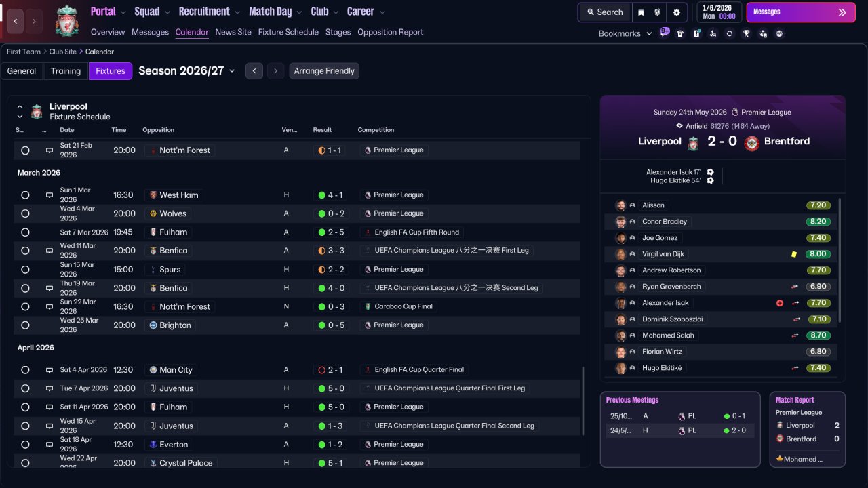Select the radio circle for Benfica on 11 Mar
This screenshot has height=488, width=868.
coord(25,251)
